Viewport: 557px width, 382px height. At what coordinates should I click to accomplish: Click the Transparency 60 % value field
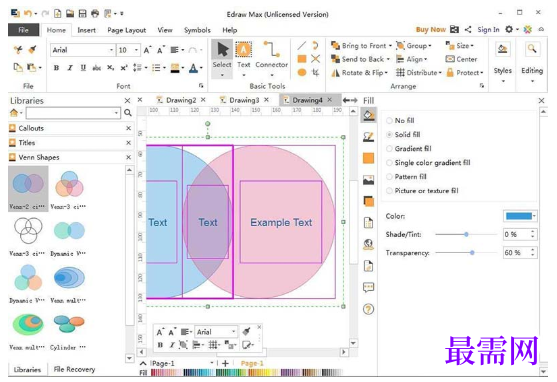pos(517,253)
